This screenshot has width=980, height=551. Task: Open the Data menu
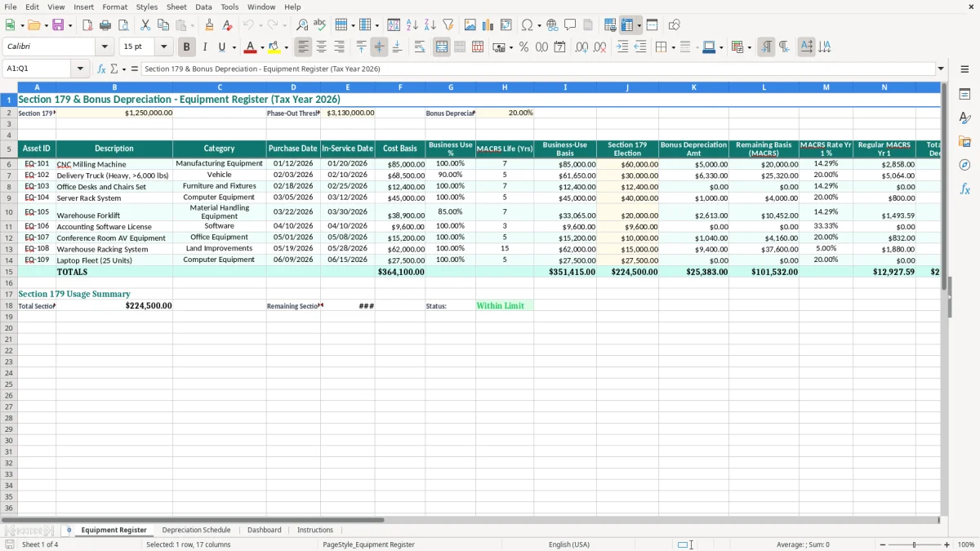coord(203,7)
